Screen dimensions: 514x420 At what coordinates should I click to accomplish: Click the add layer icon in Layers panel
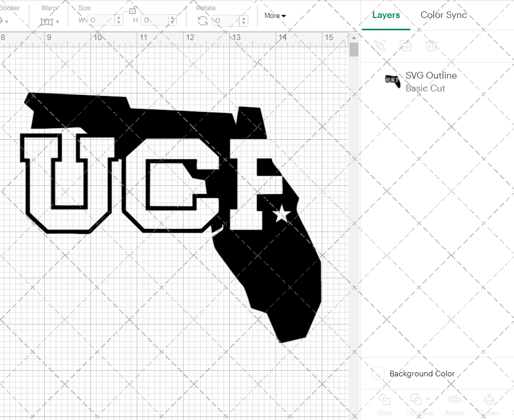pyautogui.click(x=406, y=46)
